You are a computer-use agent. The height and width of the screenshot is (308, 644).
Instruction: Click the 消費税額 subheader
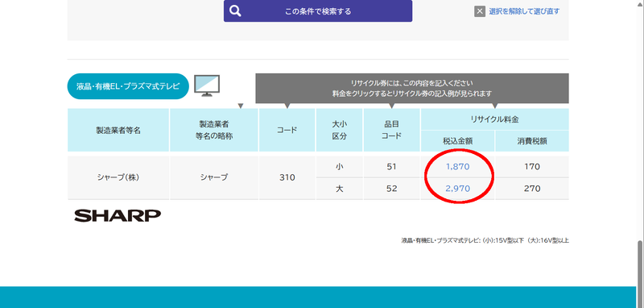coord(532,141)
